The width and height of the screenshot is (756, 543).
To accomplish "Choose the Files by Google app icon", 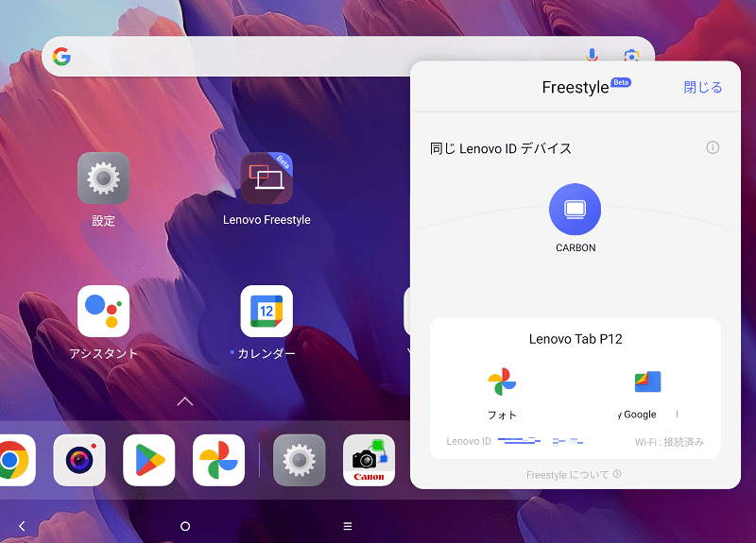I will tap(647, 382).
